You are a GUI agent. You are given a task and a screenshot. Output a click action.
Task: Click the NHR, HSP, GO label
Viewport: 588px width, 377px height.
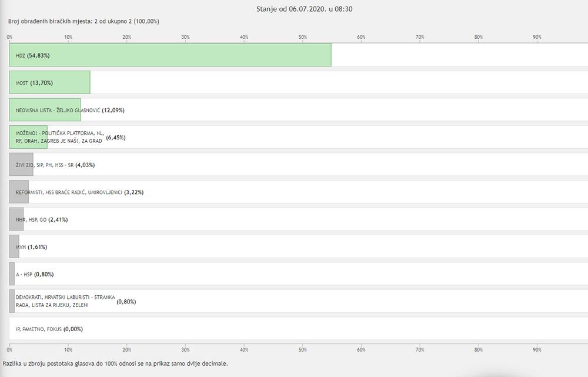click(31, 219)
